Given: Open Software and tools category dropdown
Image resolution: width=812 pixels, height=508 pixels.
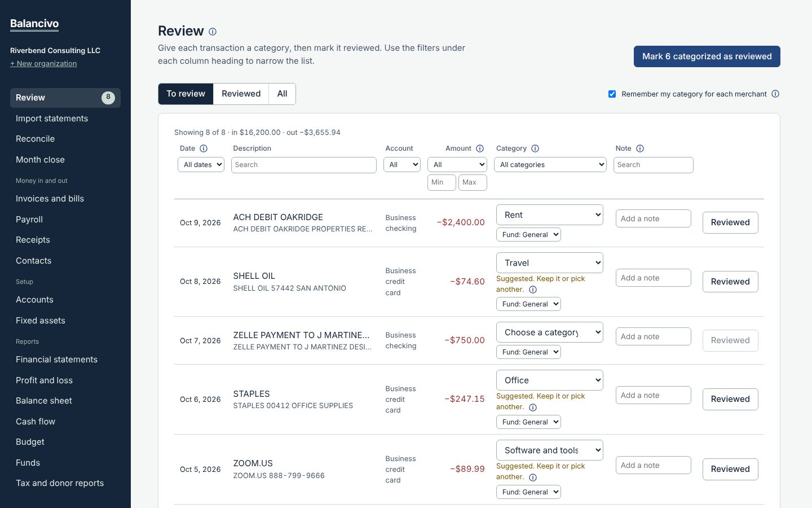Looking at the screenshot, I should (550, 450).
